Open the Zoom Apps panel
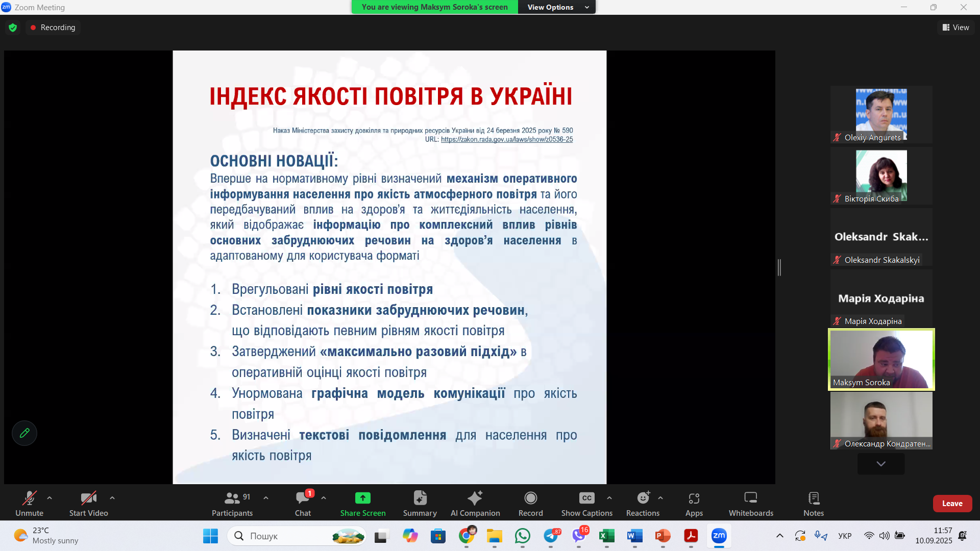 coord(694,503)
